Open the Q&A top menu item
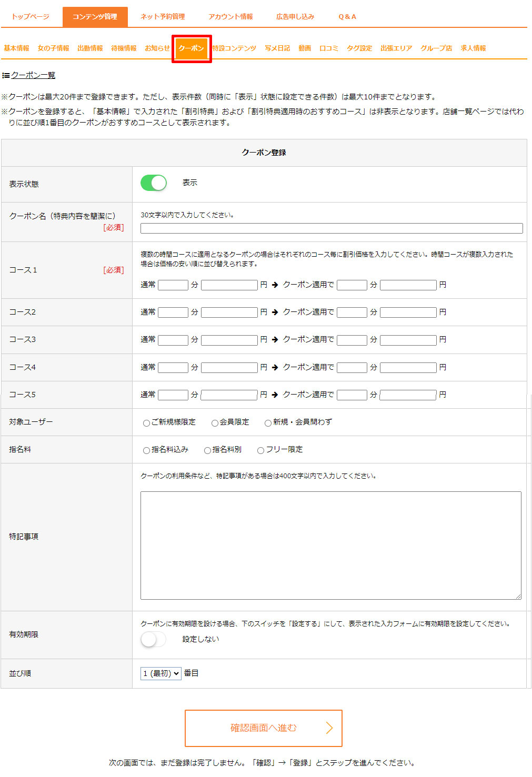This screenshot has height=777, width=532. (x=347, y=17)
